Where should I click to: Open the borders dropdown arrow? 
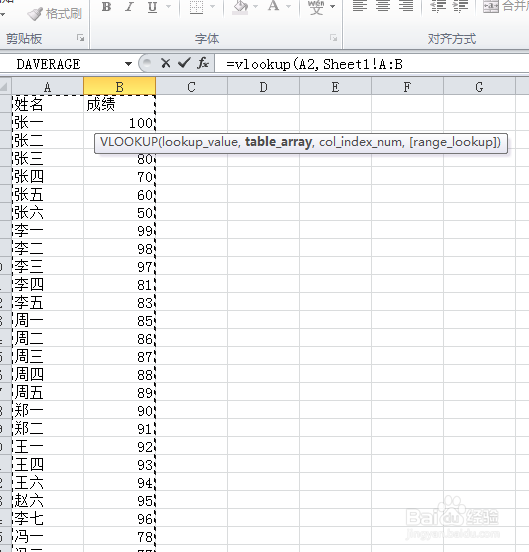click(x=212, y=7)
